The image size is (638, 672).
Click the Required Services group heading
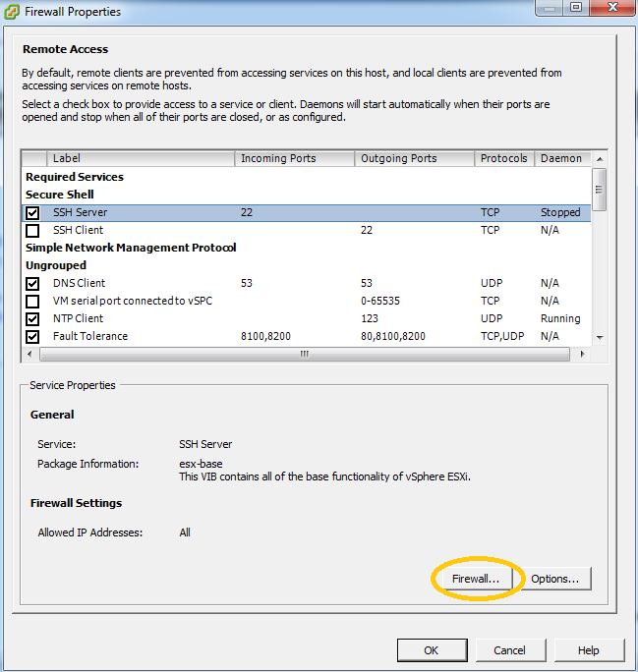pos(75,177)
